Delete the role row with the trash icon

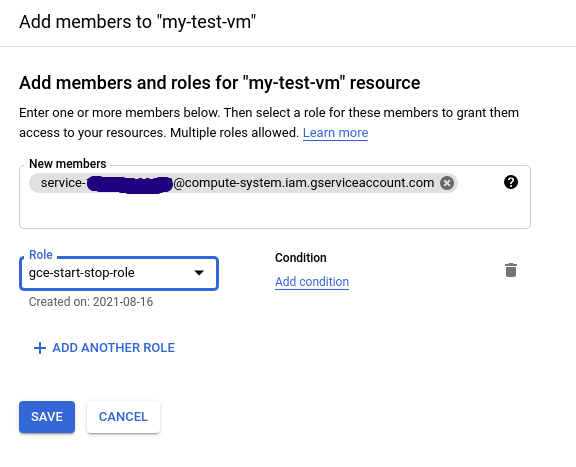click(511, 270)
